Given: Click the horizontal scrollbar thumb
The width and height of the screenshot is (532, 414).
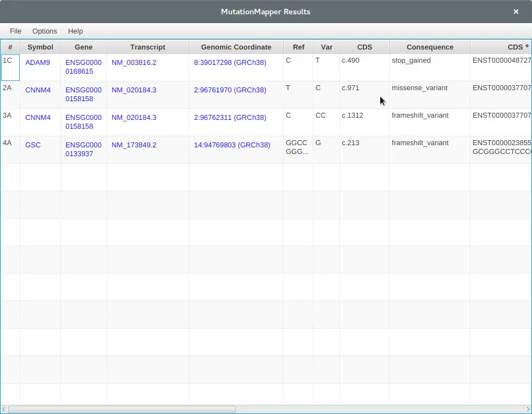Looking at the screenshot, I should [122, 409].
